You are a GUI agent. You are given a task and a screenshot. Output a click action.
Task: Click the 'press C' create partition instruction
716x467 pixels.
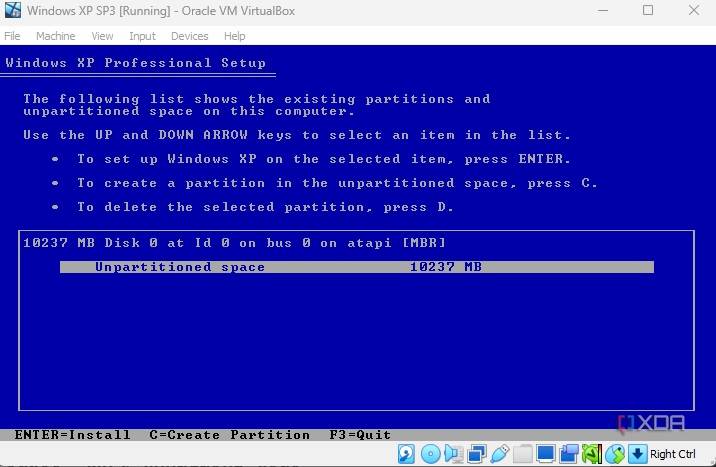click(x=337, y=183)
